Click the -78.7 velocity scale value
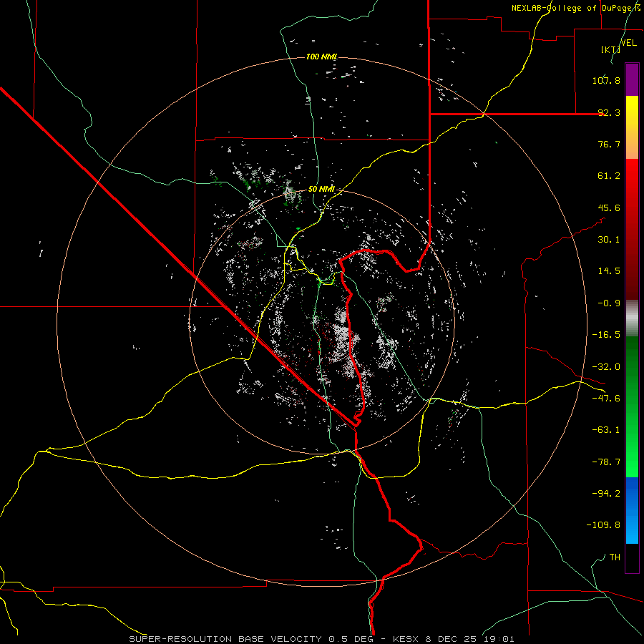The width and height of the screenshot is (644, 644). click(x=606, y=462)
